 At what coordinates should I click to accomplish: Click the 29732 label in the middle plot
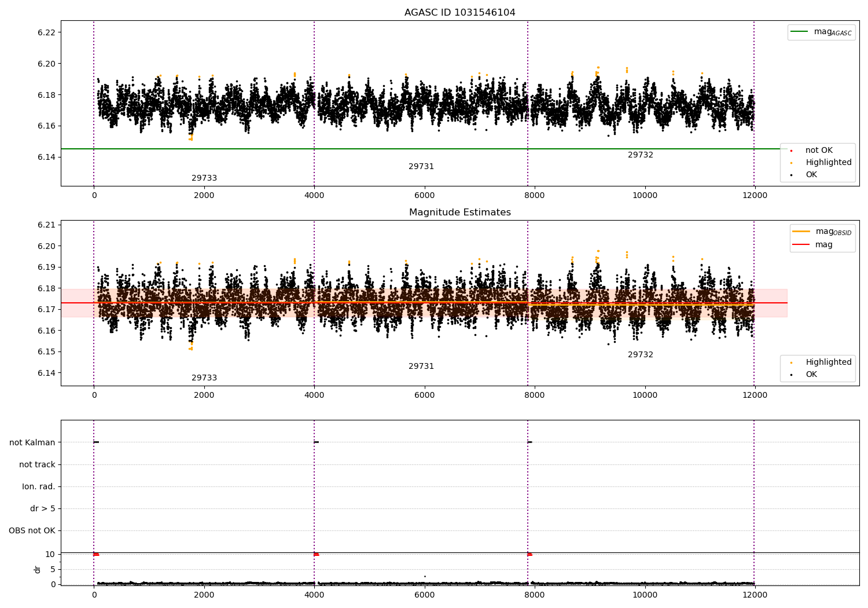(x=641, y=355)
